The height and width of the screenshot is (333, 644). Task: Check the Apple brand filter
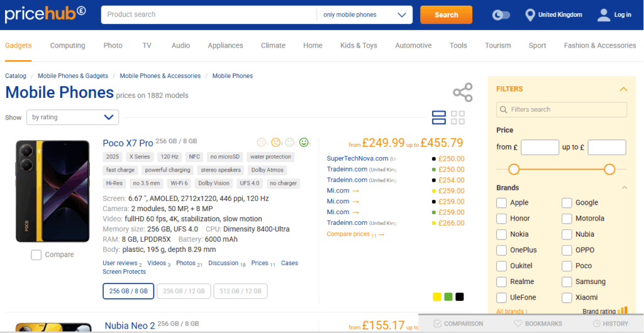click(x=501, y=203)
